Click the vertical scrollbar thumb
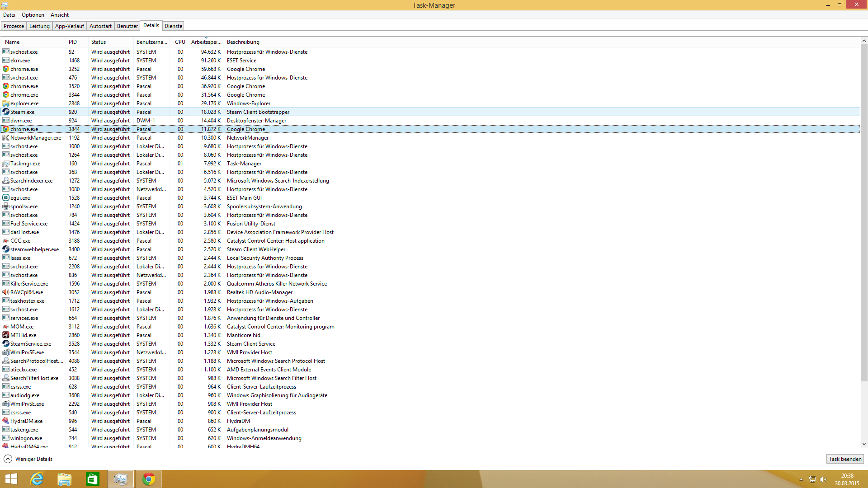The width and height of the screenshot is (868, 488). 864,212
